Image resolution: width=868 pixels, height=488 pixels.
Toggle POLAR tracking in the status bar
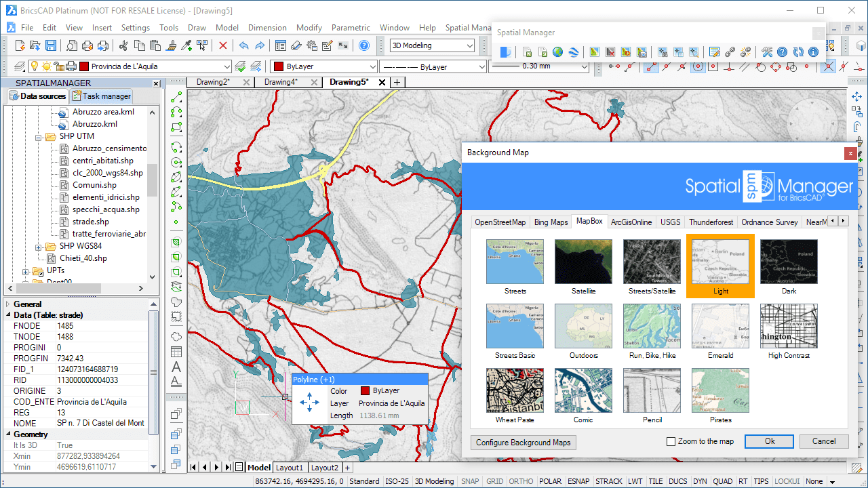click(551, 481)
